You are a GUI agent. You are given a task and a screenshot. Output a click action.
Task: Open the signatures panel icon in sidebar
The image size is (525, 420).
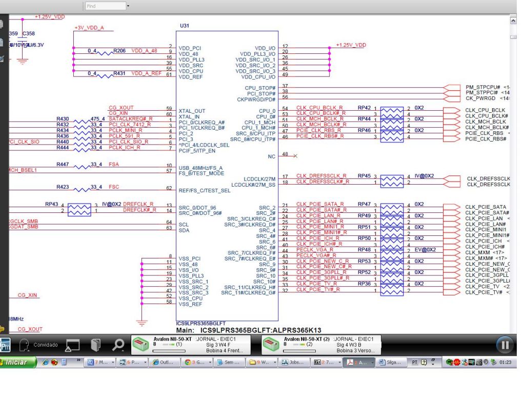2,59
